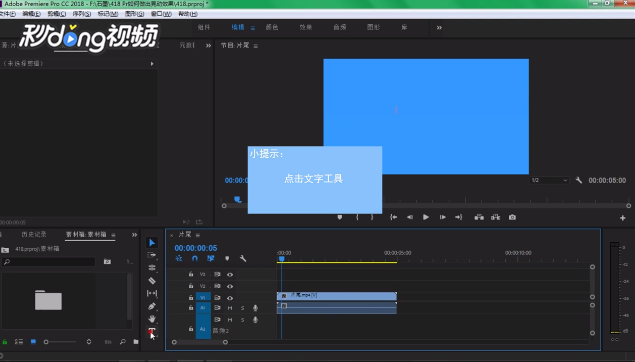Click Find magnifier at bin panel bottom
This screenshot has height=362, width=635.
coord(123,342)
